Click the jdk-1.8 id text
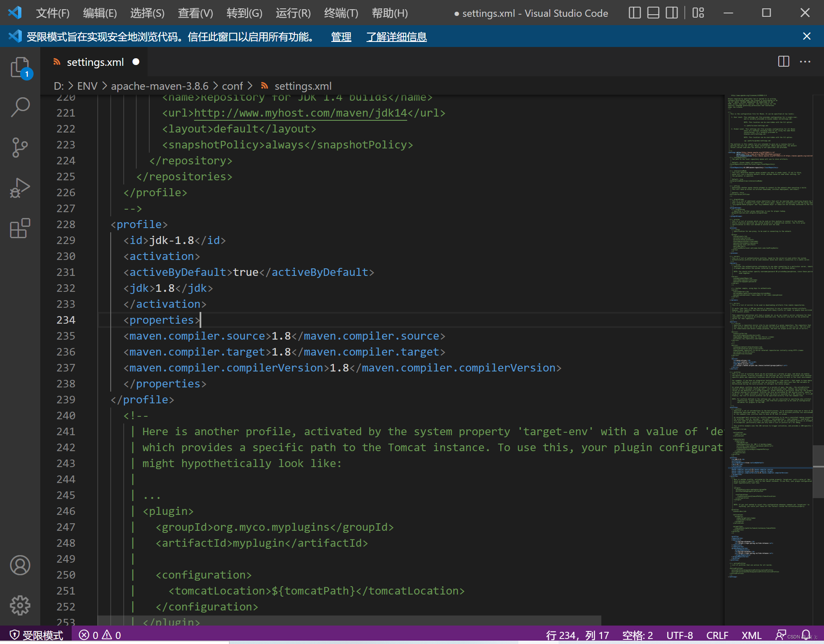824x644 pixels. 172,240
